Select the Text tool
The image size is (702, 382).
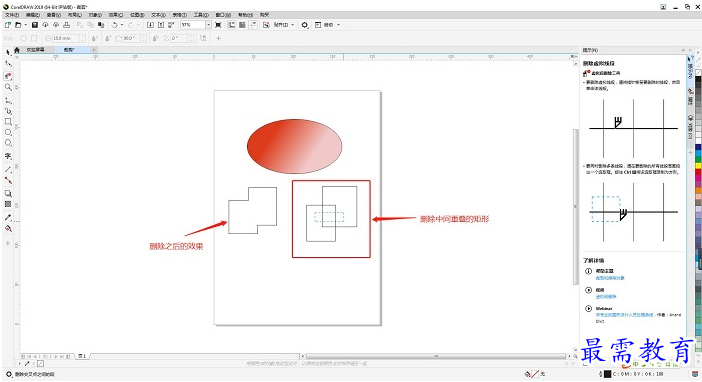(8, 156)
